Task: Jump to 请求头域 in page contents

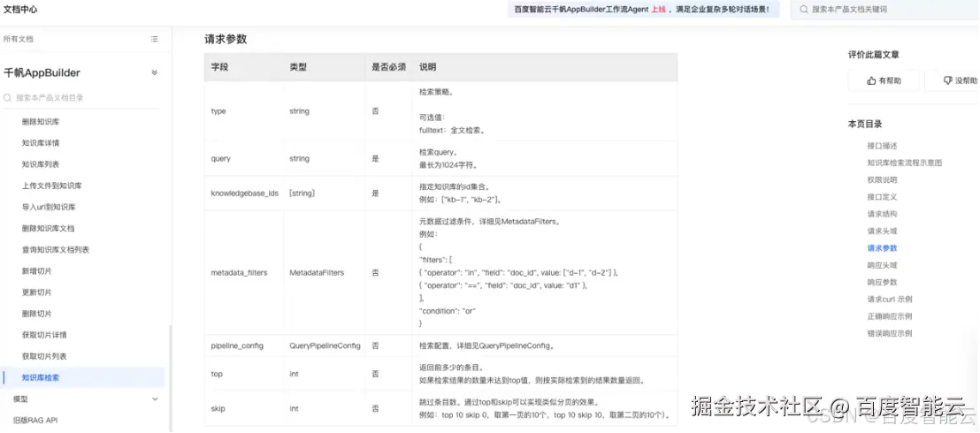Action: point(882,232)
